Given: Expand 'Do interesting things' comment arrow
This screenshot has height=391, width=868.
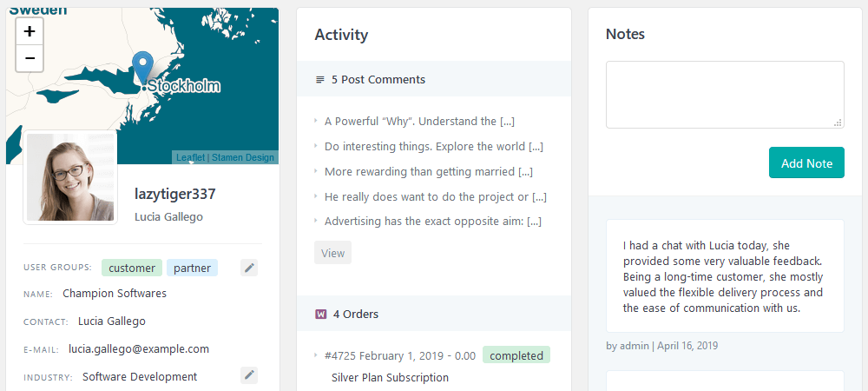Looking at the screenshot, I should click(x=316, y=146).
